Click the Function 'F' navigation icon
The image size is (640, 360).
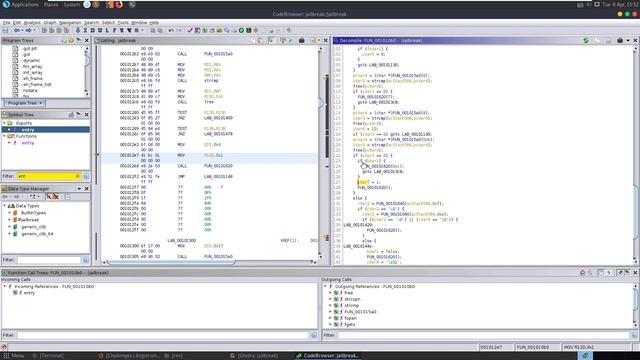pos(114,31)
